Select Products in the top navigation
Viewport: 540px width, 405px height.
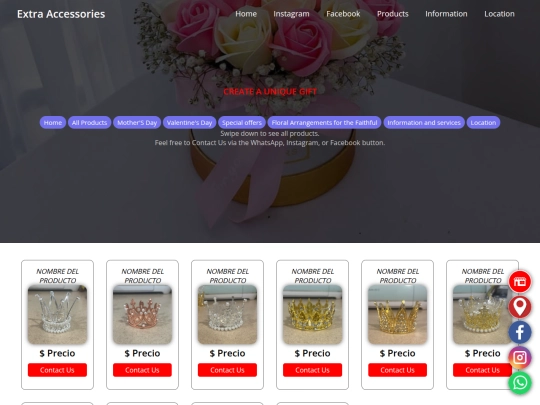point(393,14)
